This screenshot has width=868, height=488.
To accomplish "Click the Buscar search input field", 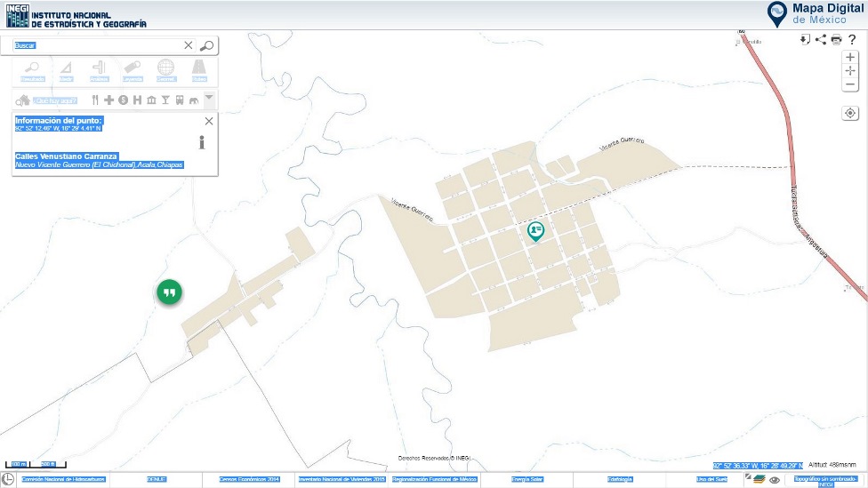I will click(x=96, y=45).
